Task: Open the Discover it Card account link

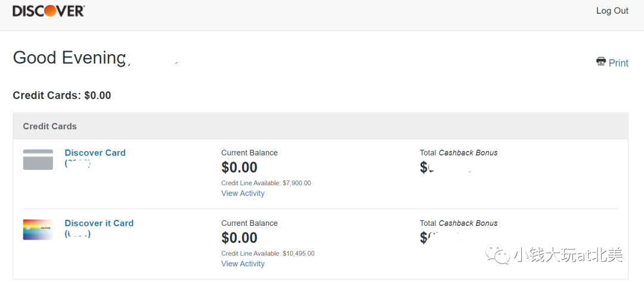Action: (x=99, y=223)
